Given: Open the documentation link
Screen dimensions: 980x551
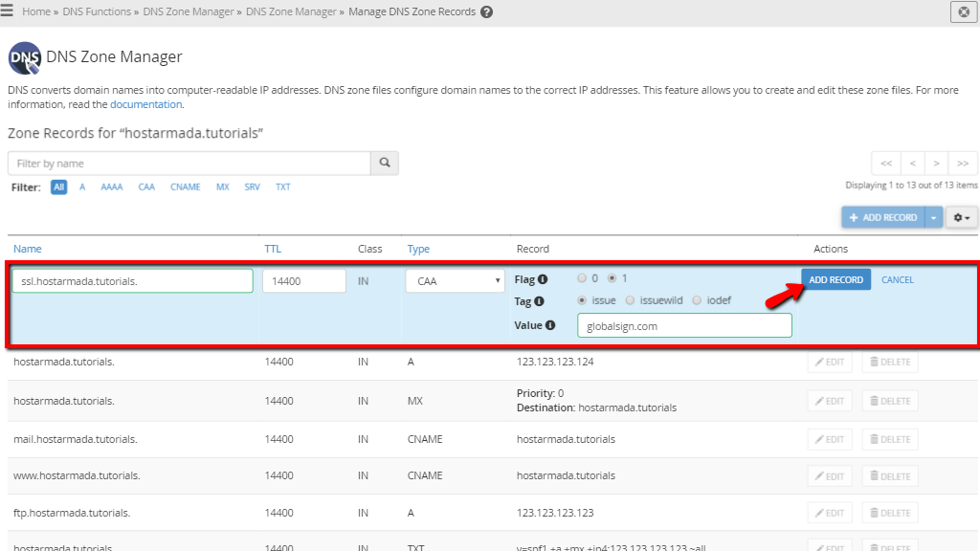Looking at the screenshot, I should pos(145,104).
